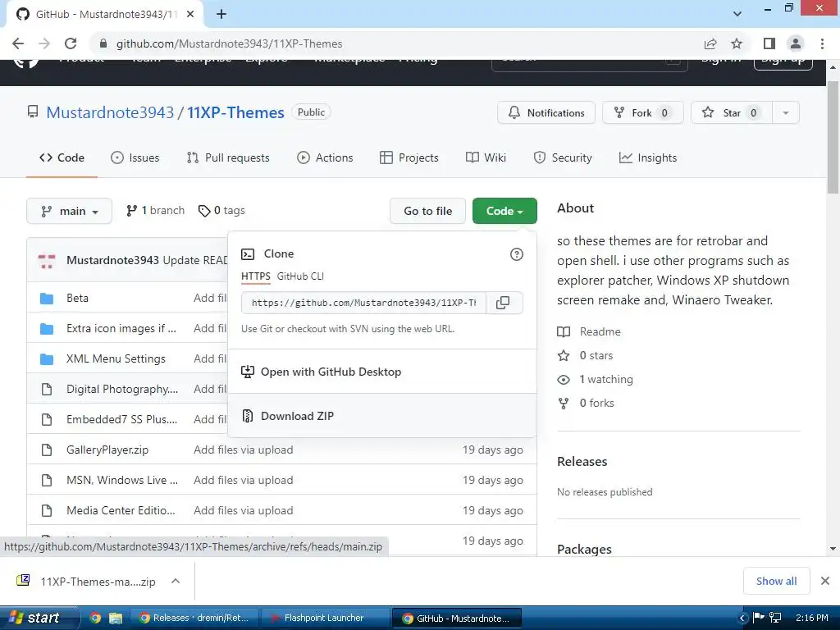Open the Issues tab
The image size is (840, 630).
pyautogui.click(x=135, y=157)
